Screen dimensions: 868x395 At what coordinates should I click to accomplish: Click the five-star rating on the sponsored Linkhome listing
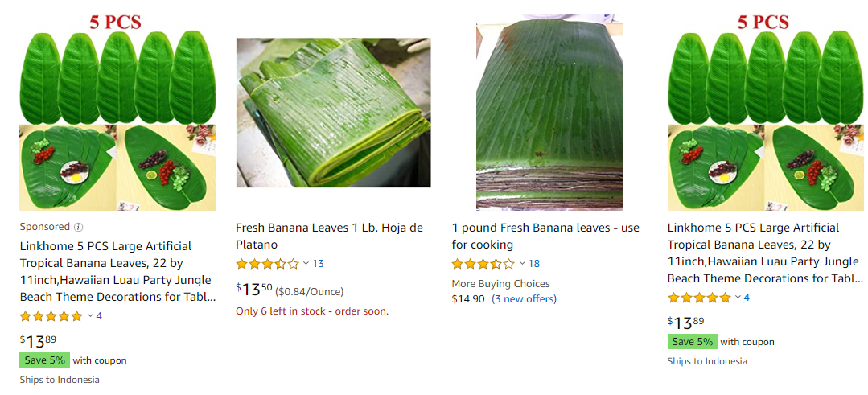(51, 316)
